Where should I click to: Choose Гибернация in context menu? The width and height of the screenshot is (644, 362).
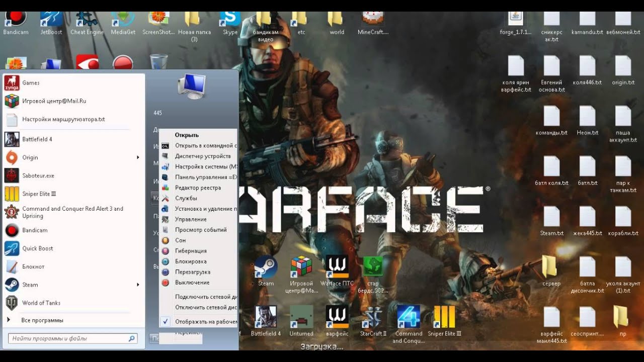click(x=199, y=251)
